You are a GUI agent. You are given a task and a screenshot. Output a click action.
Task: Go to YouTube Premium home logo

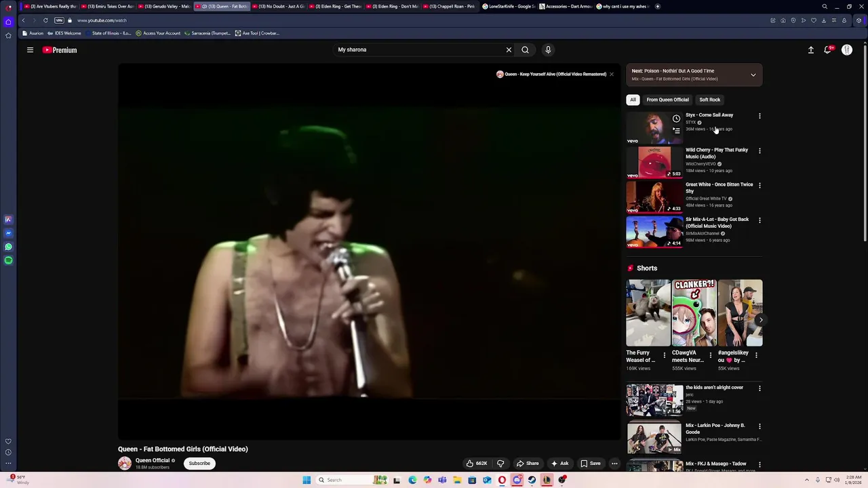point(60,50)
